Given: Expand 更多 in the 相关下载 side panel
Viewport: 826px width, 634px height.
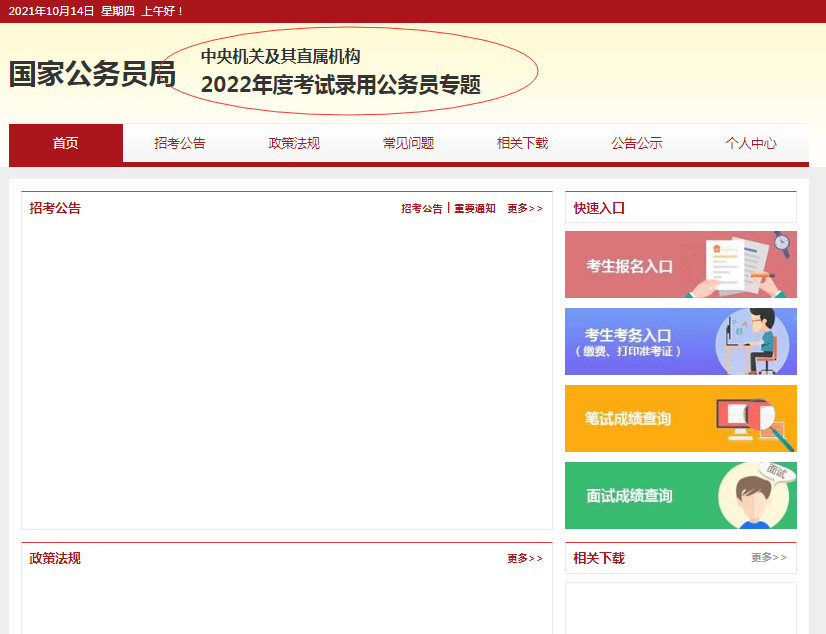Looking at the screenshot, I should [768, 558].
